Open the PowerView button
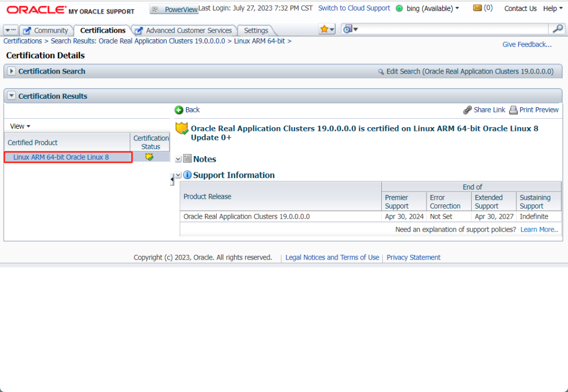Screen dimensions: 568x392 point(174,9)
